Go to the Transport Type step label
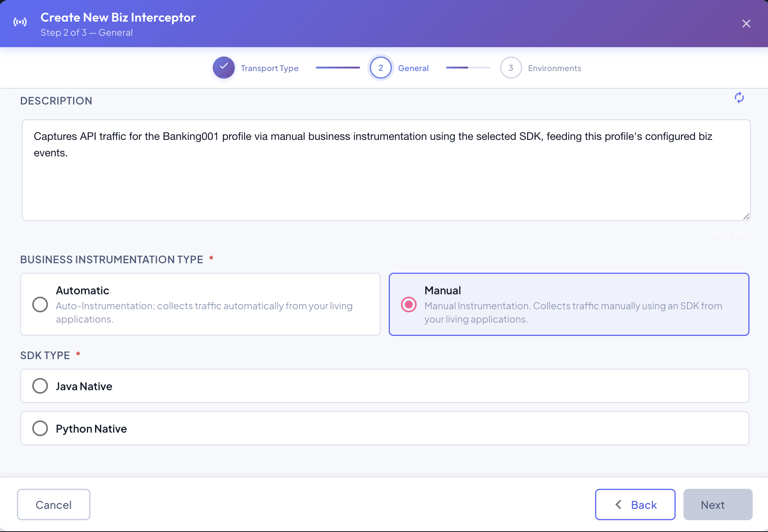768x532 pixels. click(x=270, y=68)
